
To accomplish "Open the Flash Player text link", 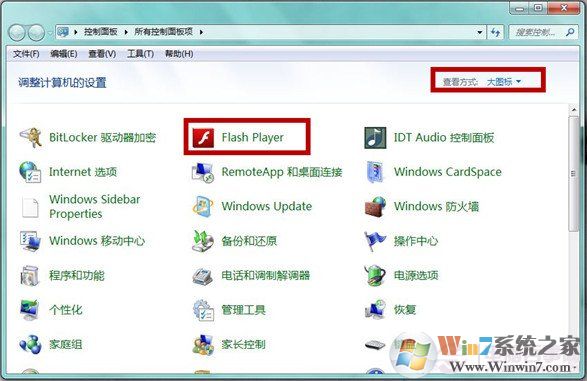I will (x=252, y=137).
